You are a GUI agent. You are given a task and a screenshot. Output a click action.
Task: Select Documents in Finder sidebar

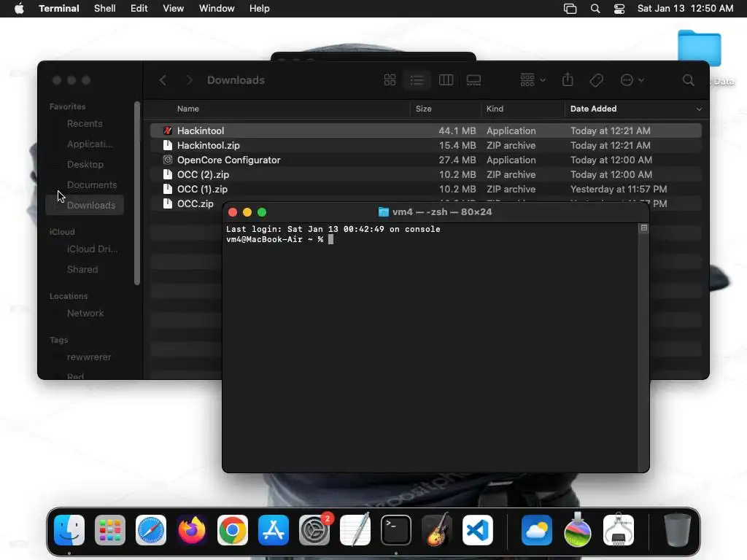coord(85,184)
